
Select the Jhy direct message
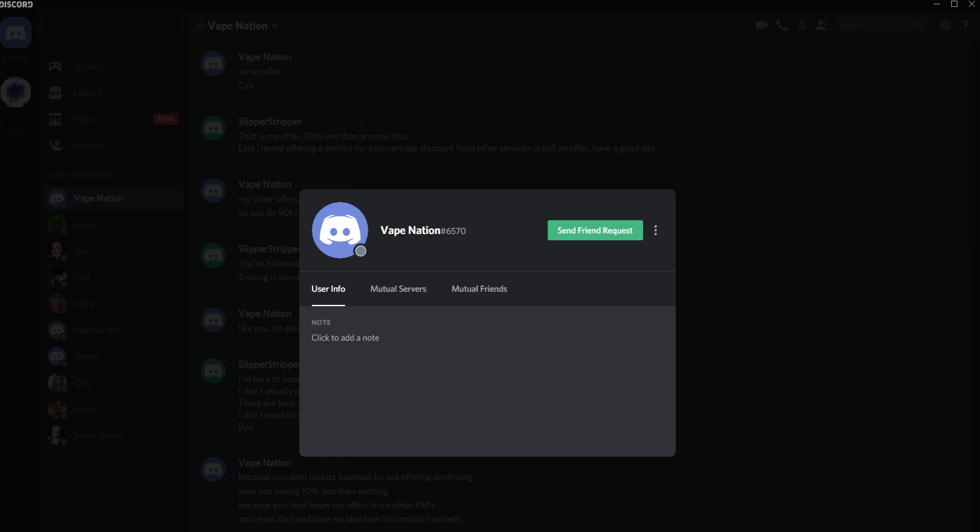[113, 251]
